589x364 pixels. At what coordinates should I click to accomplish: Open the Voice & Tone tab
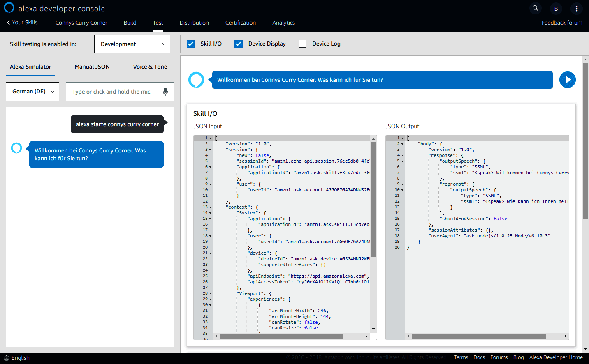pyautogui.click(x=150, y=67)
